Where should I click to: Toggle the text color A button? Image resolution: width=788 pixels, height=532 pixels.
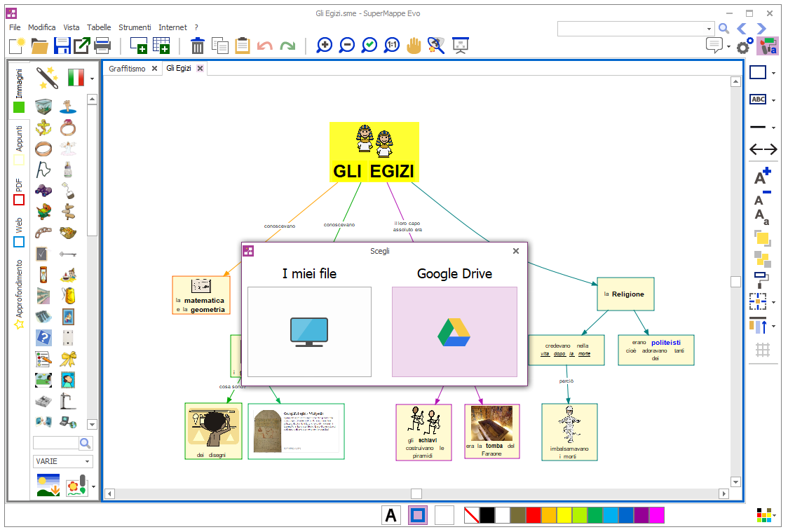coord(391,515)
